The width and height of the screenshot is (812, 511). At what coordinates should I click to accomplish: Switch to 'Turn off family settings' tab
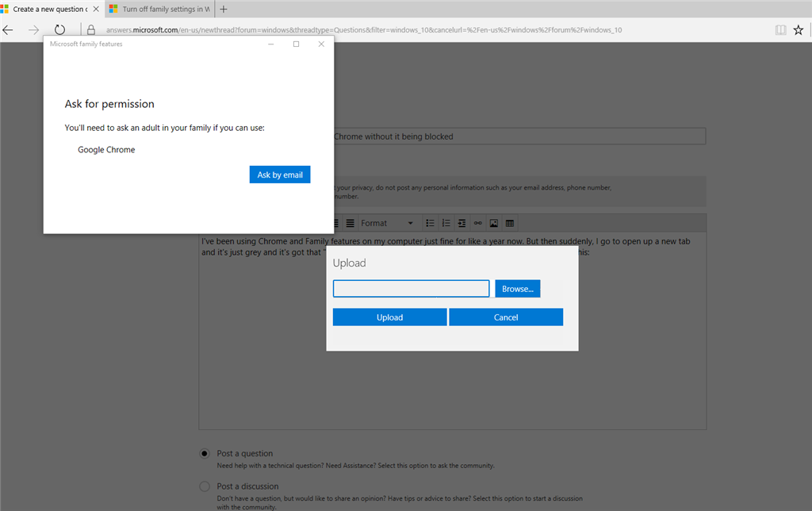point(159,9)
